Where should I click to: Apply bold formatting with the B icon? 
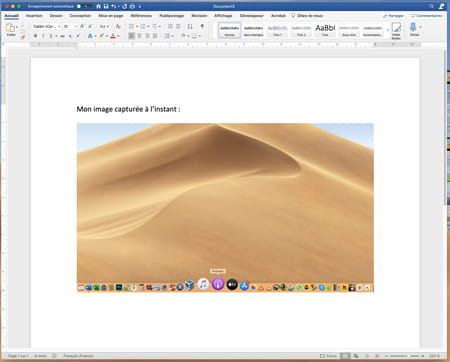[x=36, y=36]
